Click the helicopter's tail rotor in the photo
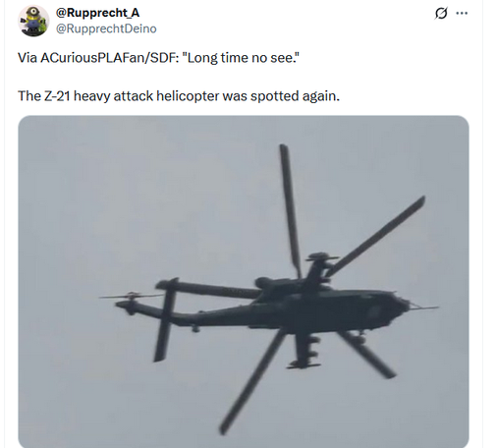Image resolution: width=496 pixels, height=448 pixels. pos(131,301)
